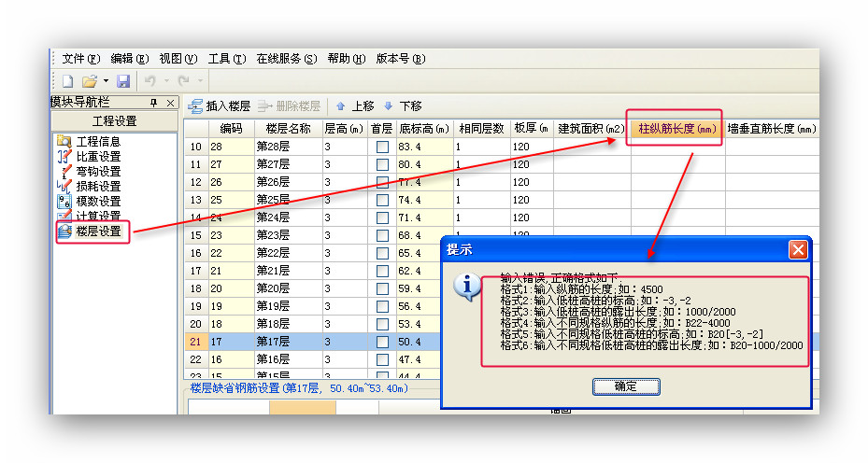Viewport: 868px width, 463px height.
Task: Click 插入楼层 toolbar button
Action: (x=219, y=105)
